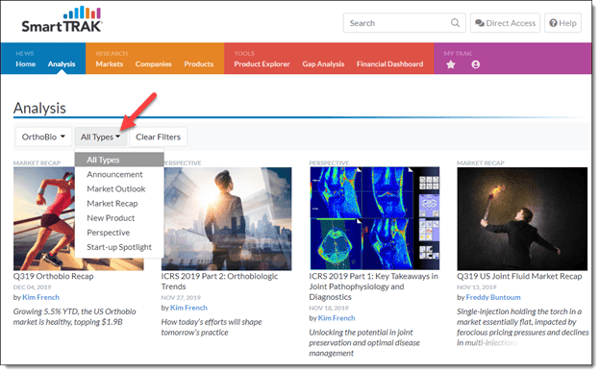This screenshot has width=600, height=373.
Task: Choose New Product type filter
Action: click(119, 218)
